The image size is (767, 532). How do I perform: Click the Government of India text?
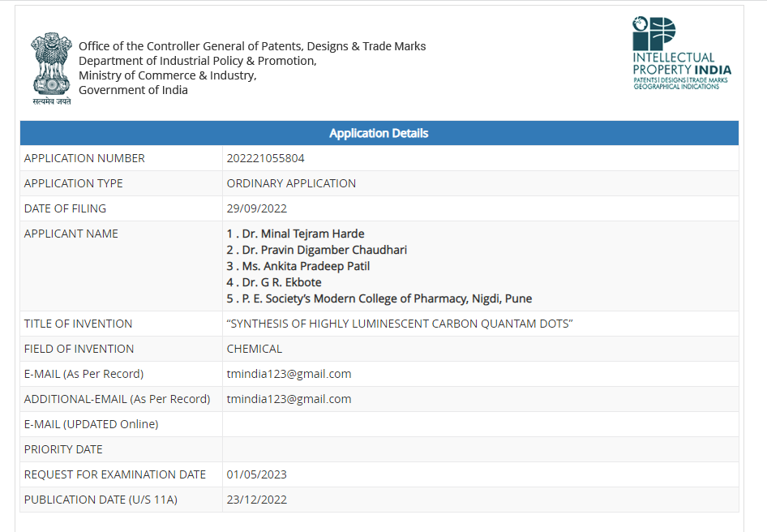pyautogui.click(x=133, y=90)
